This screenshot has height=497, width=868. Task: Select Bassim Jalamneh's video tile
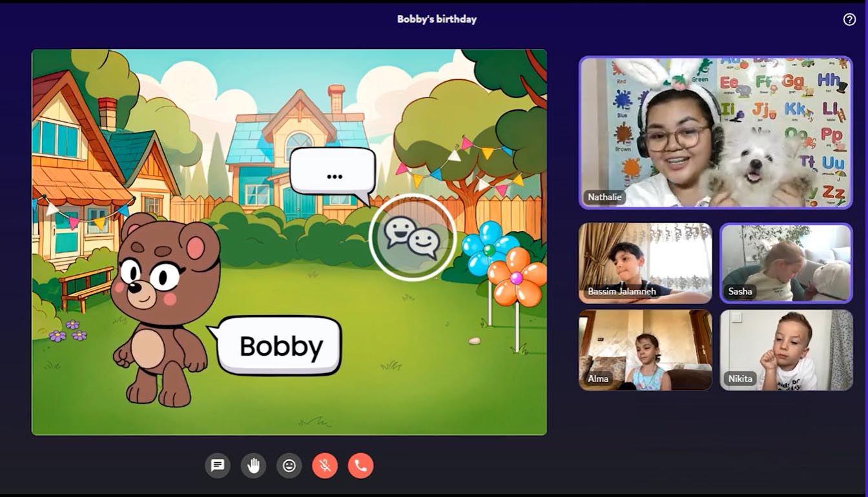[x=645, y=263]
